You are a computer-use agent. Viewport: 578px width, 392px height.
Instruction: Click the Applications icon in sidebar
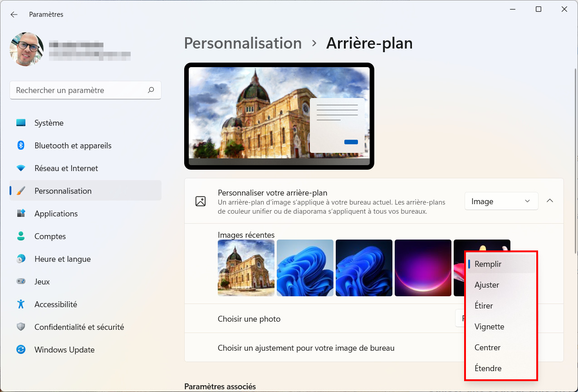tap(21, 213)
